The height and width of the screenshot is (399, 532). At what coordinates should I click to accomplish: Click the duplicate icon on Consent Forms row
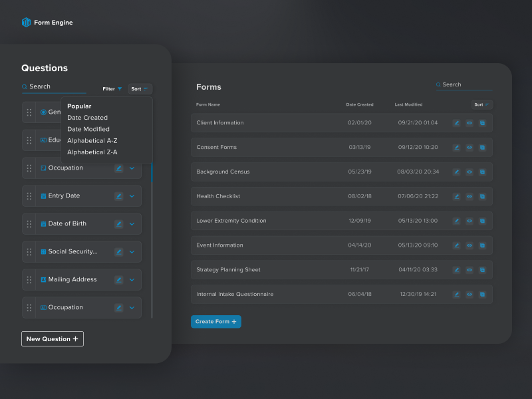click(482, 147)
